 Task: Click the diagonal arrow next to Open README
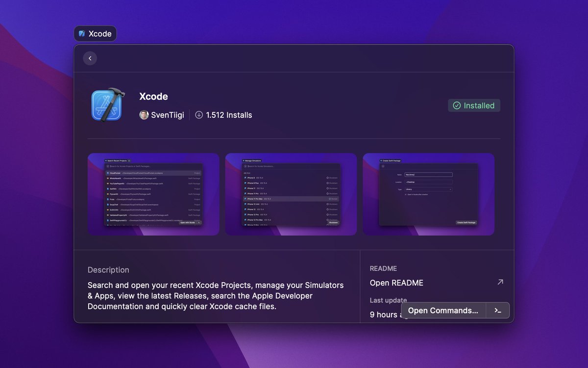click(500, 282)
